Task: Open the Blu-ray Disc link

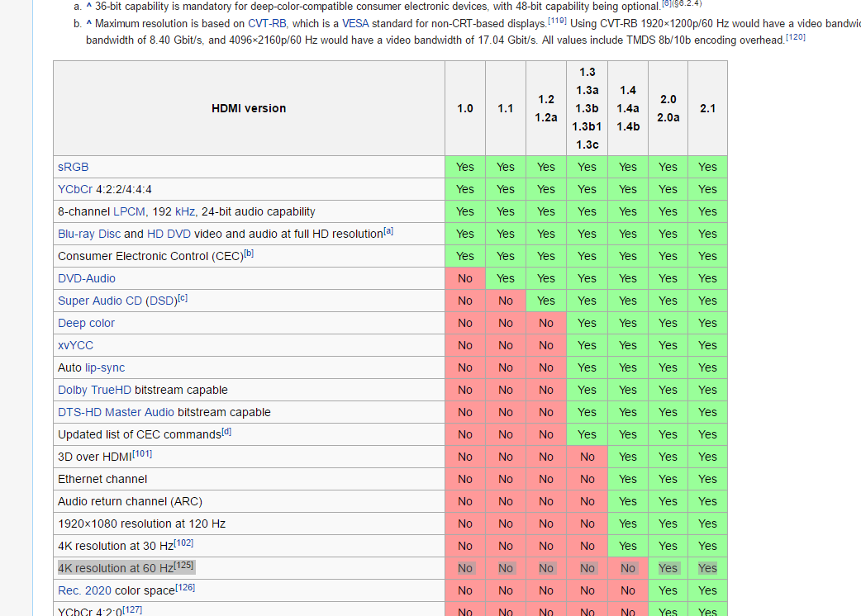Action: (89, 234)
